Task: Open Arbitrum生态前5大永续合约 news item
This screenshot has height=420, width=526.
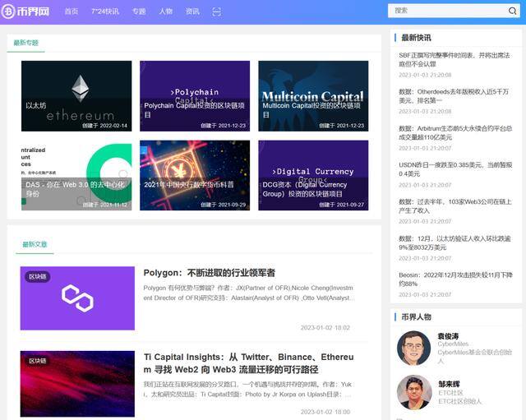Action: point(455,133)
